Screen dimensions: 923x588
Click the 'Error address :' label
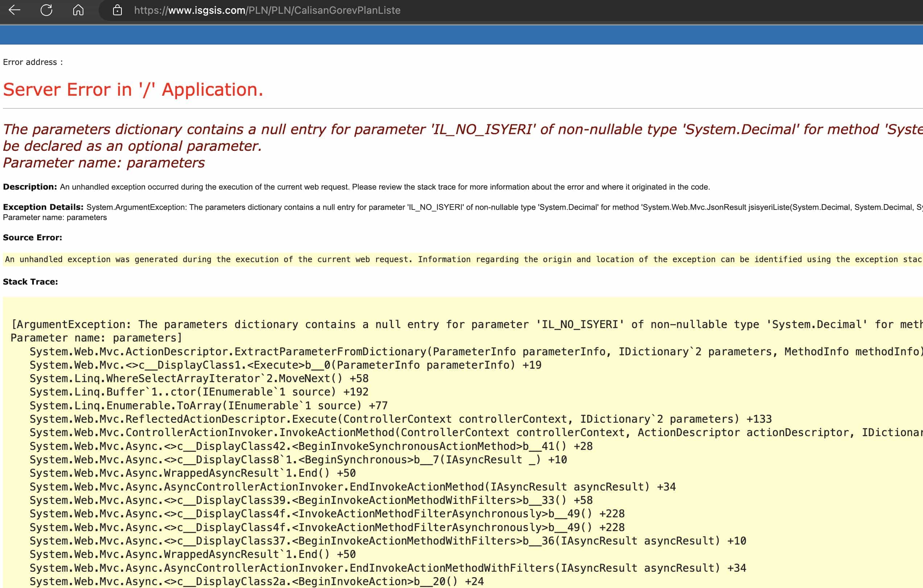click(x=33, y=62)
